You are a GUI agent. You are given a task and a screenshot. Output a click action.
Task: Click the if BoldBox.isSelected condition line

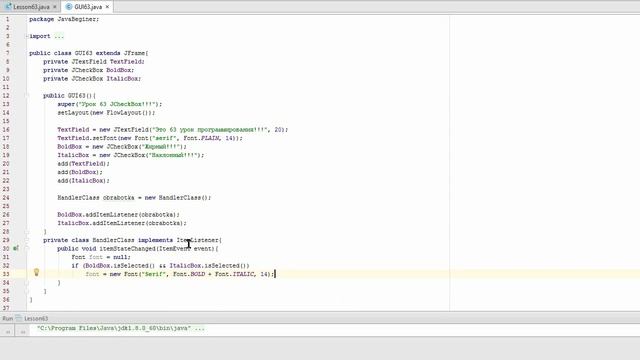[x=160, y=266]
